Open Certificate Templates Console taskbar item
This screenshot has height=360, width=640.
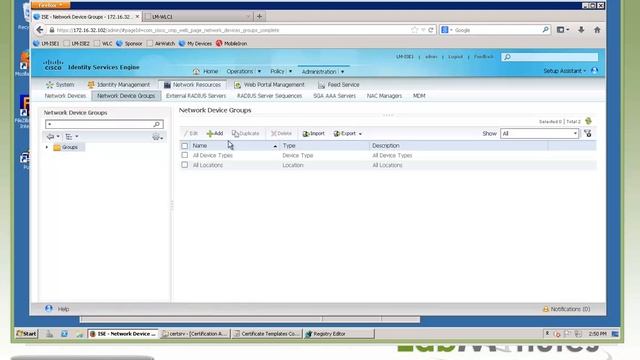pos(267,333)
